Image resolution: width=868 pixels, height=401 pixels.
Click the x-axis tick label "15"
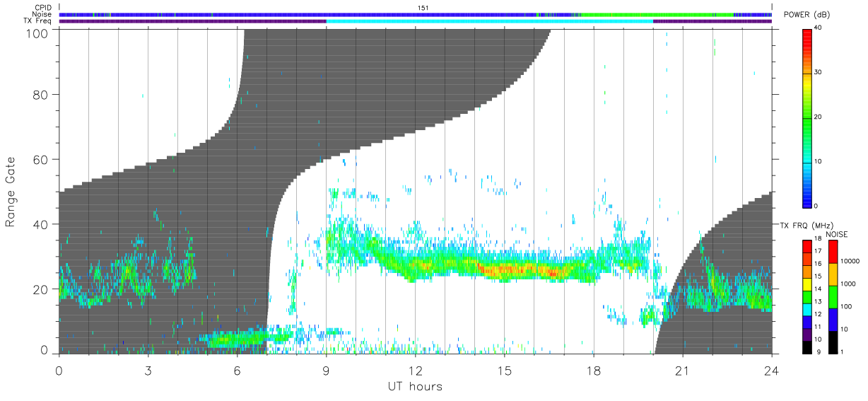pos(504,370)
